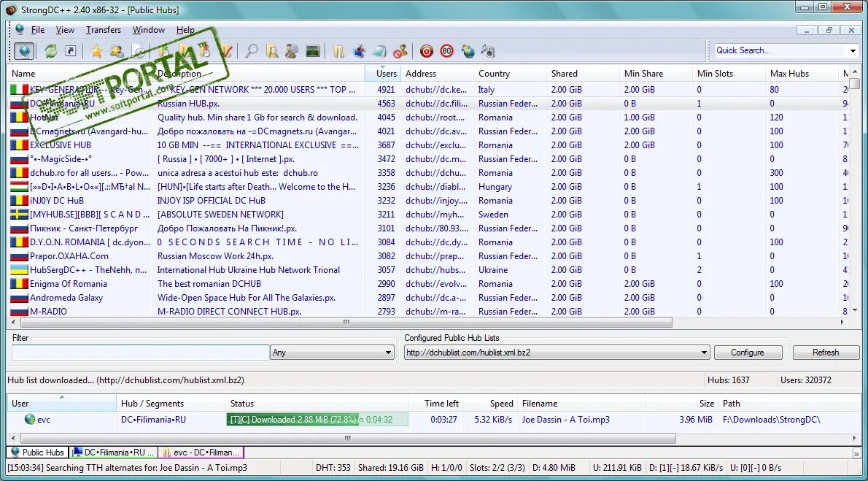Click the Refresh button
The width and height of the screenshot is (868, 481).
click(x=826, y=353)
